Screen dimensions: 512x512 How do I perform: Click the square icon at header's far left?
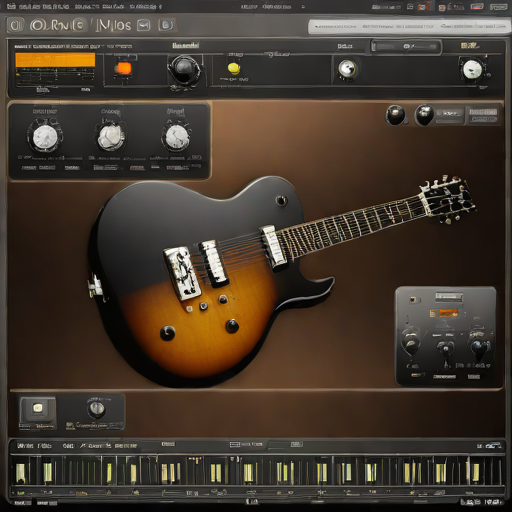16,25
